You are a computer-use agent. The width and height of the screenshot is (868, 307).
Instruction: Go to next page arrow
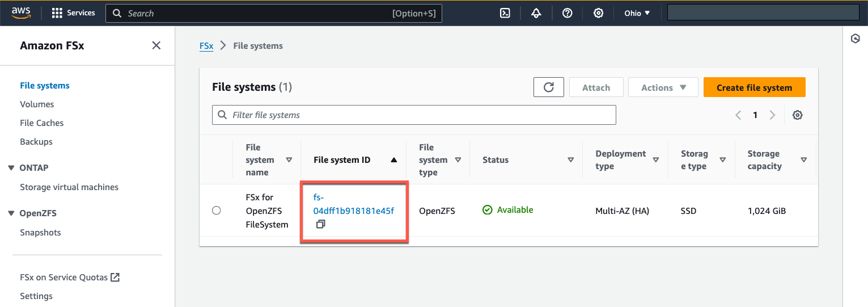772,115
